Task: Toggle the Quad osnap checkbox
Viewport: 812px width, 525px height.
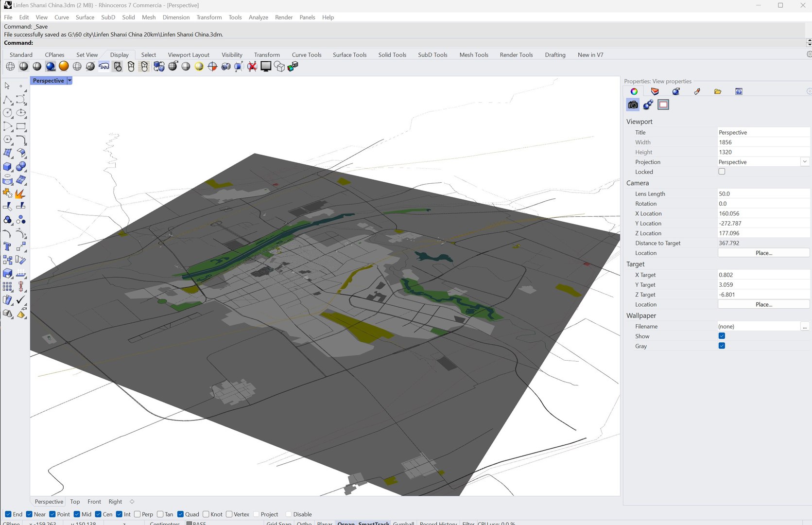Action: point(181,514)
